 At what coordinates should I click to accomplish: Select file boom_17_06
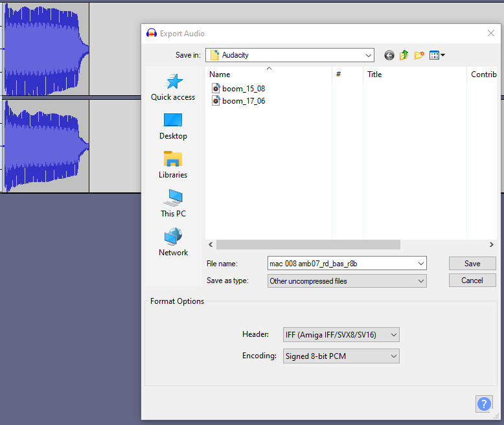pyautogui.click(x=243, y=101)
